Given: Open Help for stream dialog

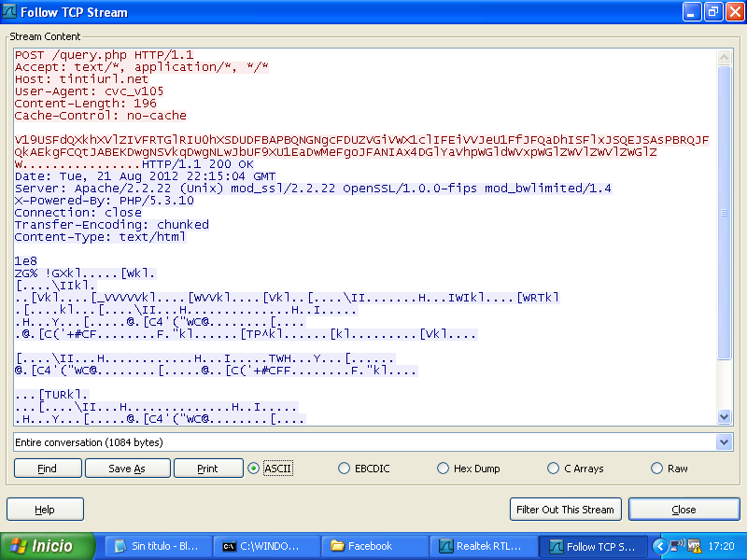Looking at the screenshot, I should (45, 510).
